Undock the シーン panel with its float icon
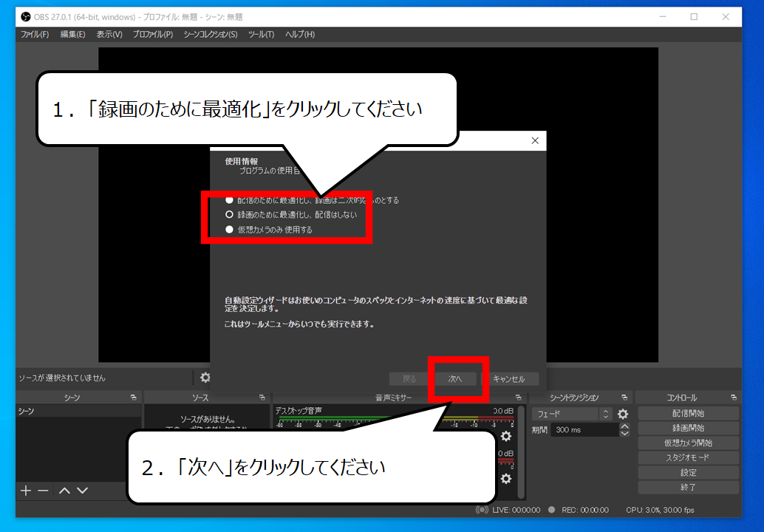The width and height of the screenshot is (764, 532). 134,398
